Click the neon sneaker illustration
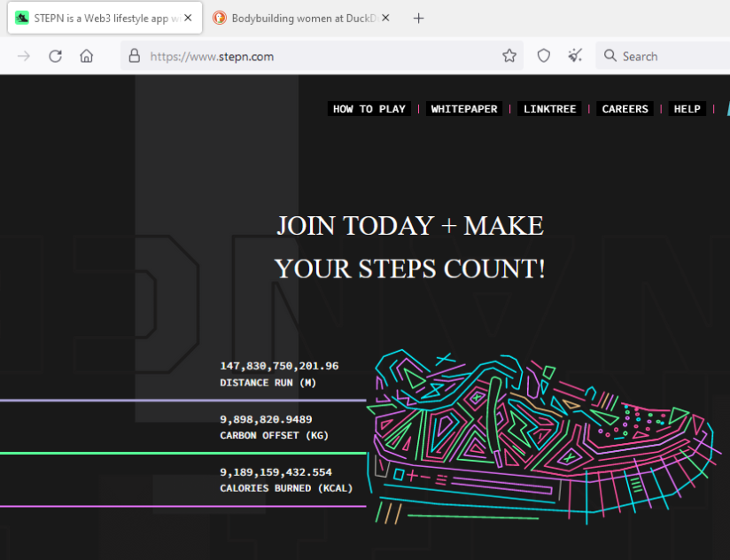The height and width of the screenshot is (560, 730). tap(544, 437)
